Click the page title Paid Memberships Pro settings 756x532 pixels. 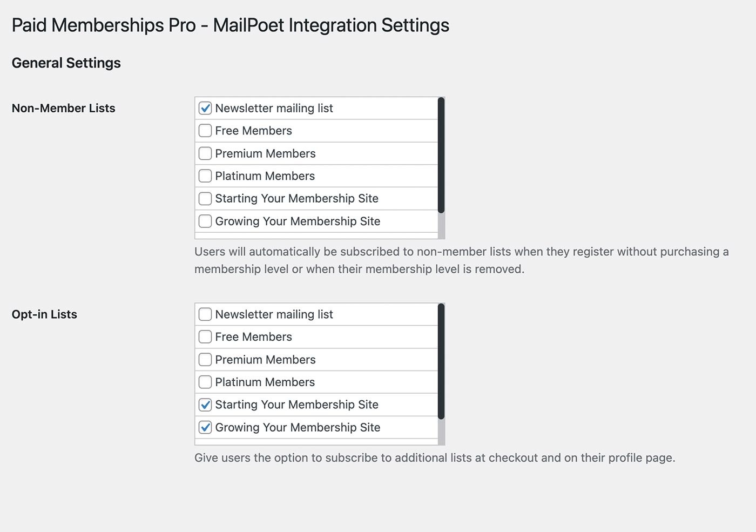pos(230,25)
